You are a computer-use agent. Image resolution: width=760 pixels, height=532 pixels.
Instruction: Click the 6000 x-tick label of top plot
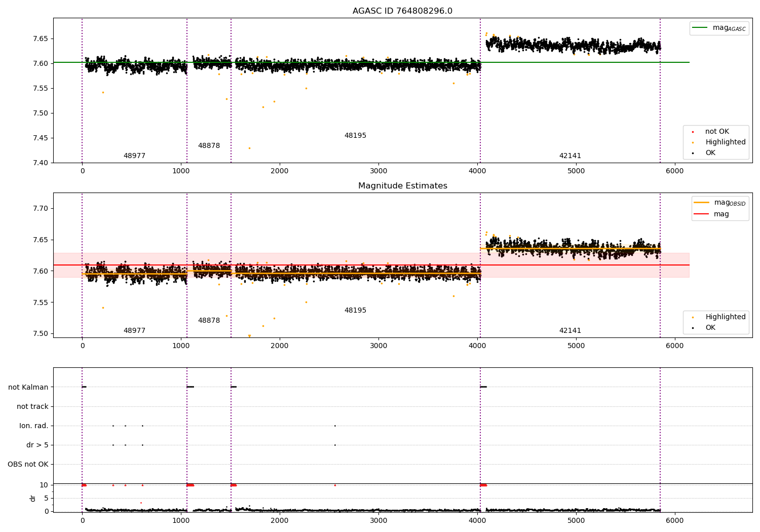(x=674, y=171)
